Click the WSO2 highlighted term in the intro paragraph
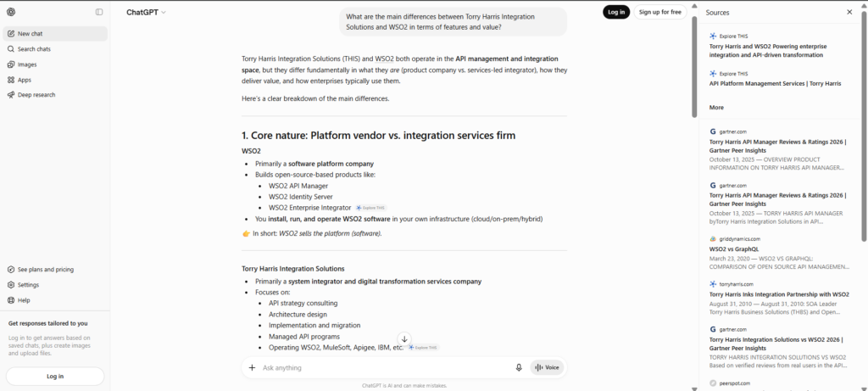This screenshot has width=868, height=391. click(x=385, y=59)
